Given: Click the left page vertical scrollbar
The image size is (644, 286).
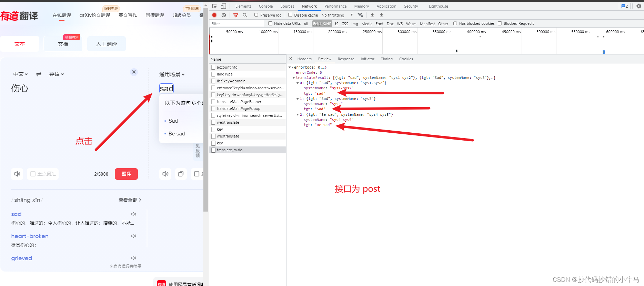Looking at the screenshot, I should click(206, 110).
